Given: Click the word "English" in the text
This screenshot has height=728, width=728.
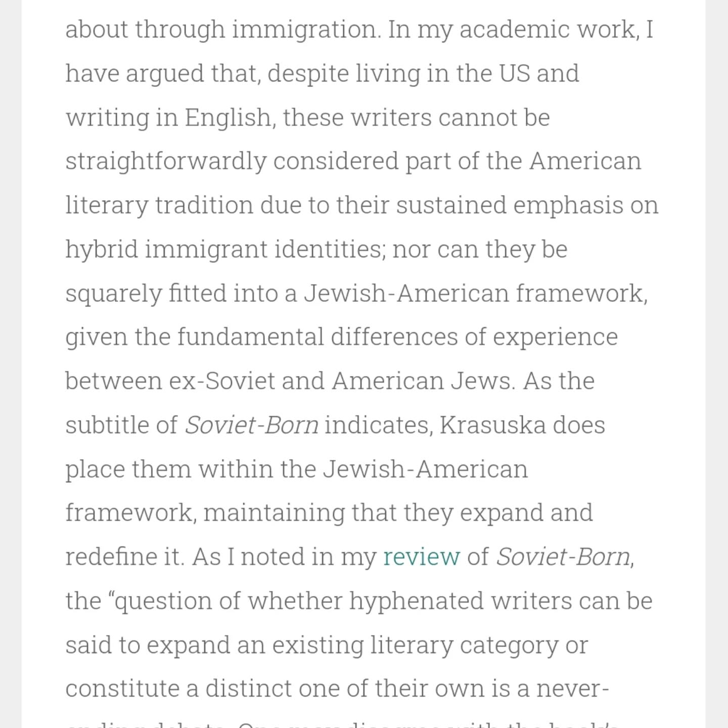Looking at the screenshot, I should click(228, 117).
